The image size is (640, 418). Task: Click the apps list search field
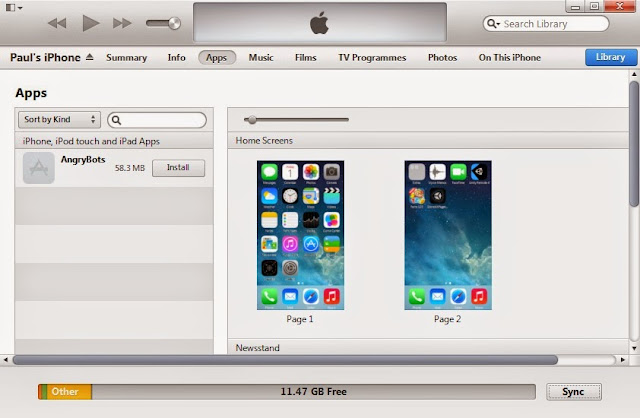click(157, 120)
